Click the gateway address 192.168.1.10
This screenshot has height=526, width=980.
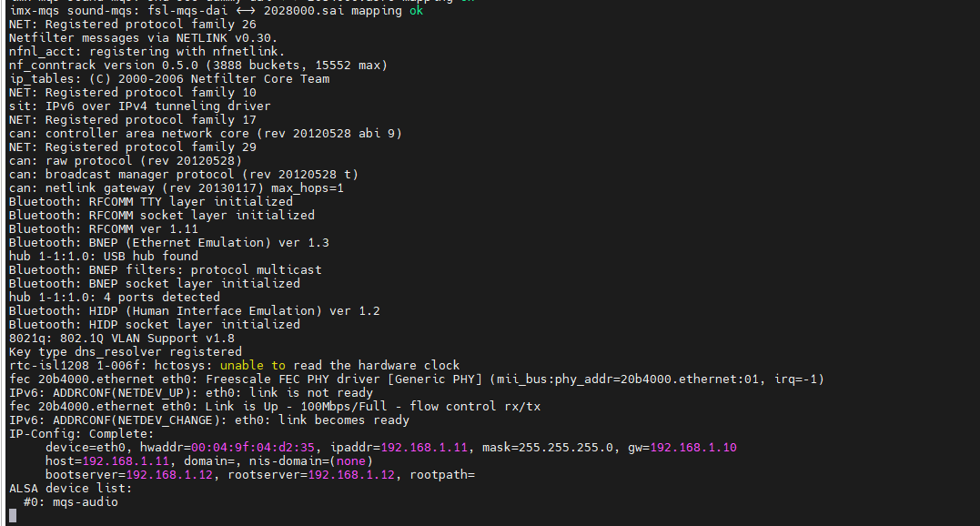[693, 448]
